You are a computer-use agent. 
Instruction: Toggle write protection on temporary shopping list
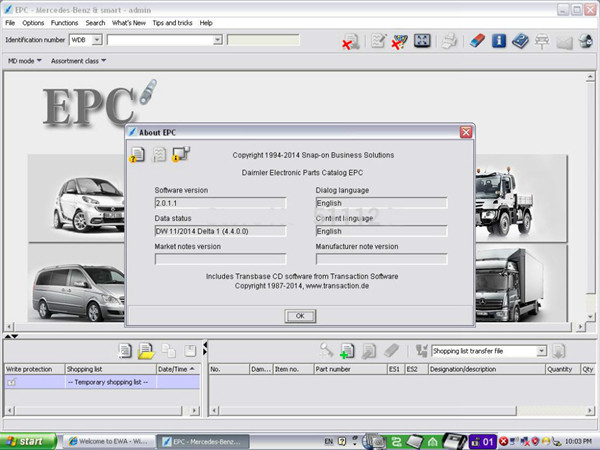12,382
